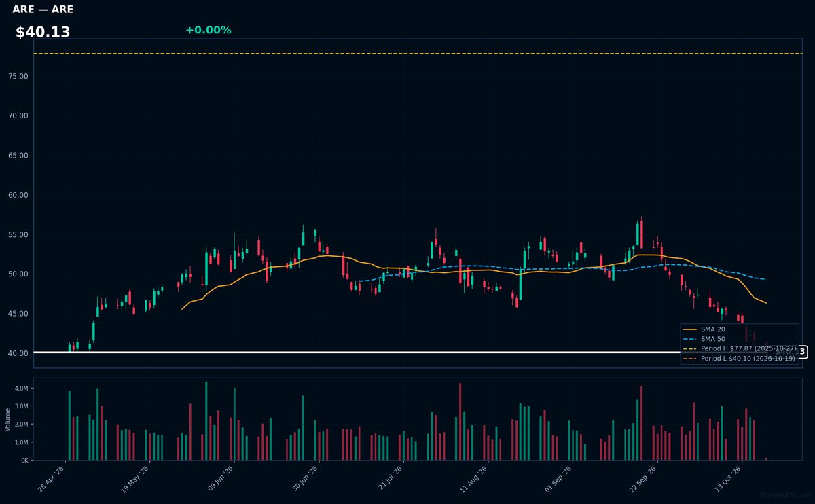Screen dimensions: 815x504
Task: Click the 60.00 price axis label
Action: [18, 195]
